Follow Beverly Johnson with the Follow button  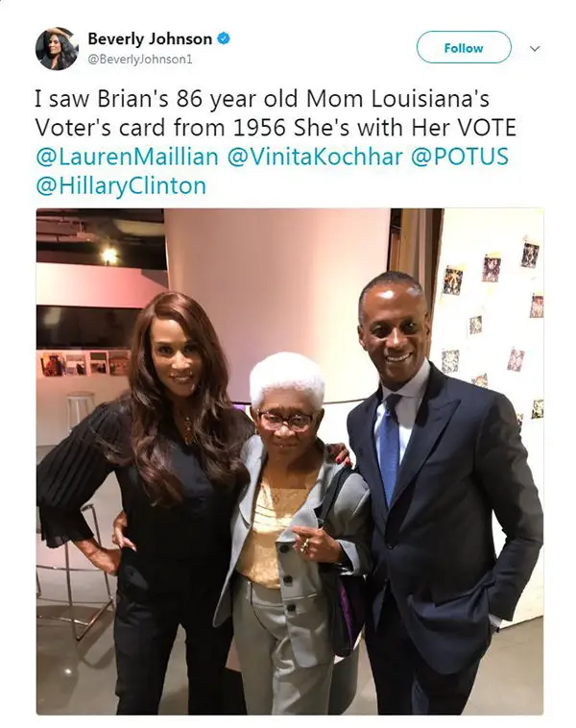pos(464,47)
